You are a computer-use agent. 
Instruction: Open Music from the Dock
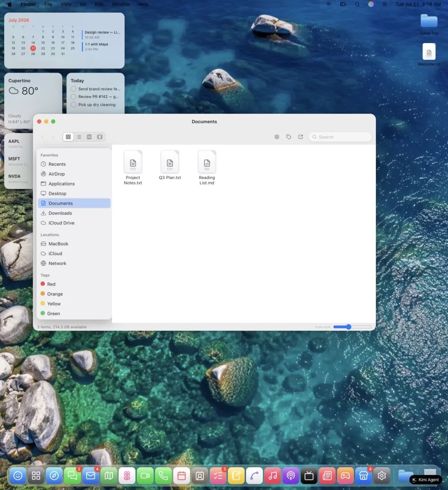pos(273,475)
